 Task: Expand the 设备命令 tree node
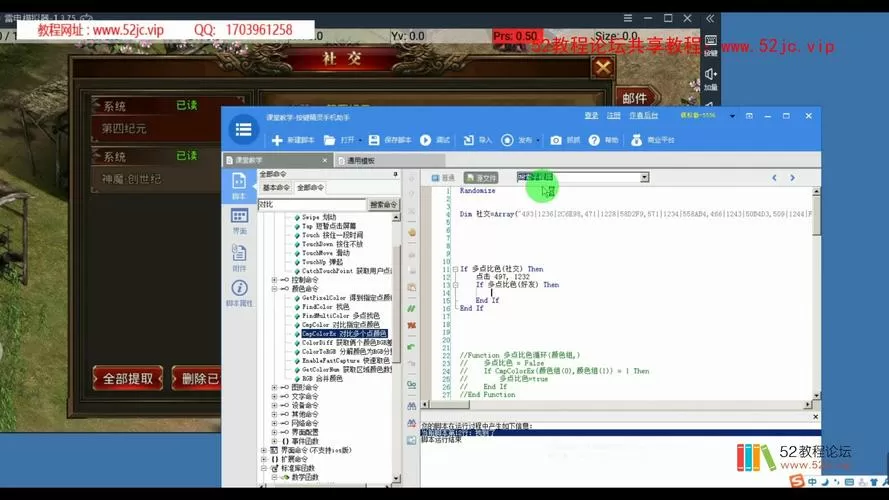[275, 405]
